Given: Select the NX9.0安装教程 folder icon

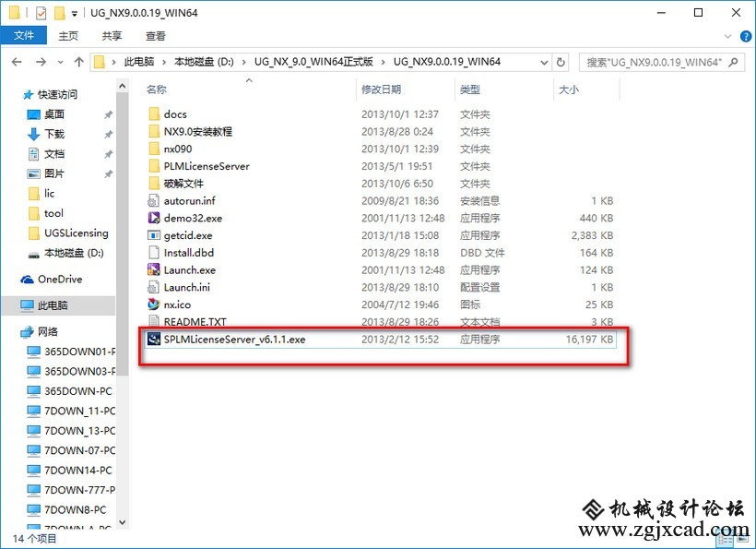Looking at the screenshot, I should tap(154, 131).
